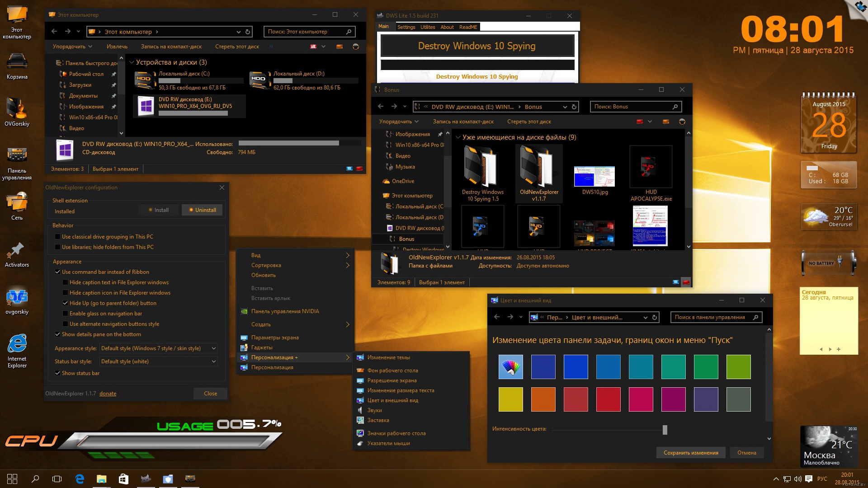Open the custom color mixer swatch

pyautogui.click(x=510, y=366)
